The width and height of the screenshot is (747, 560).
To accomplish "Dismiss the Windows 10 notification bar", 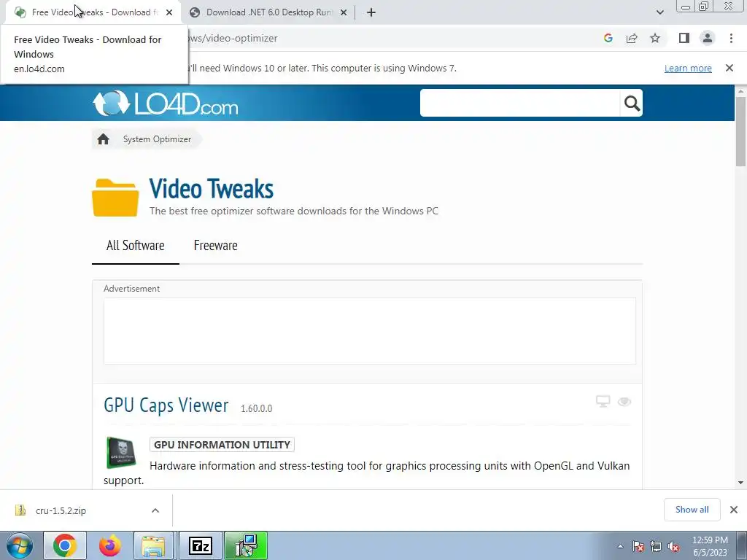I will [729, 68].
